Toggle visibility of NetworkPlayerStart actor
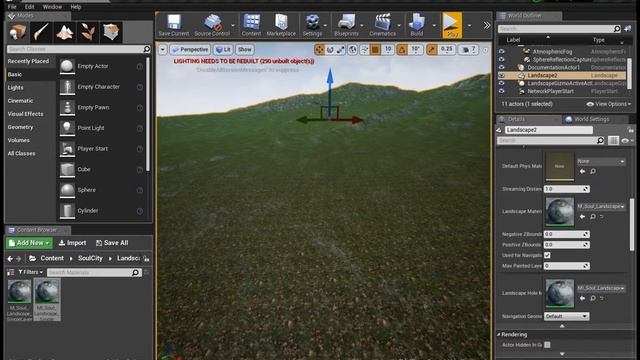 pos(502,91)
